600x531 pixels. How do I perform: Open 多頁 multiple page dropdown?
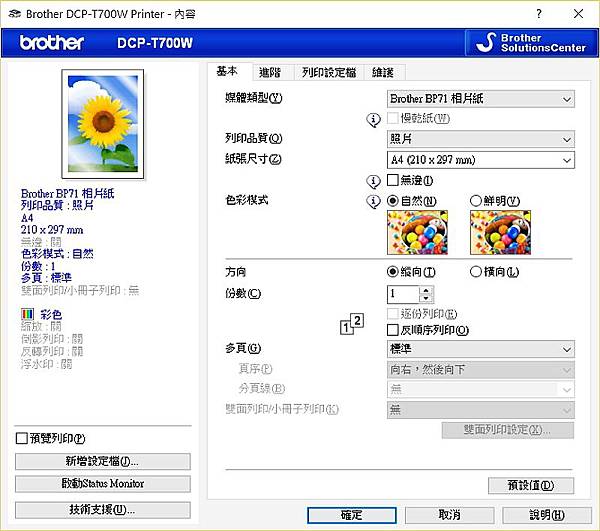pos(481,349)
